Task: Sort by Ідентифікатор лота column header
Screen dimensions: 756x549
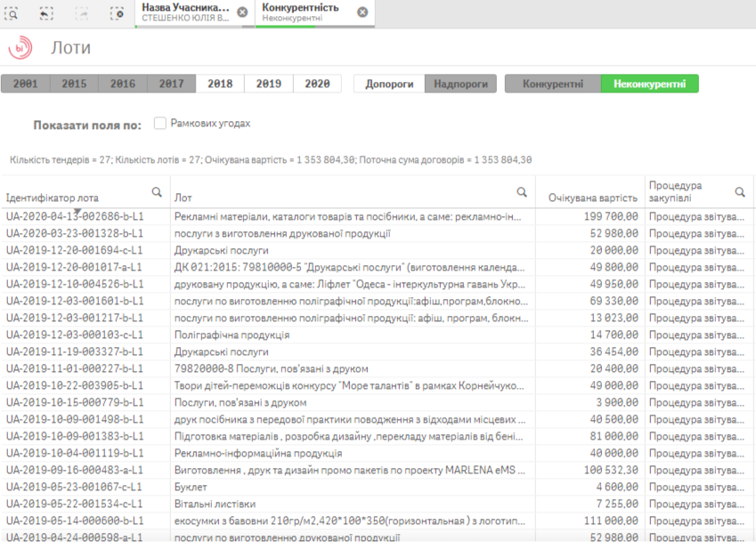Action: 52,198
